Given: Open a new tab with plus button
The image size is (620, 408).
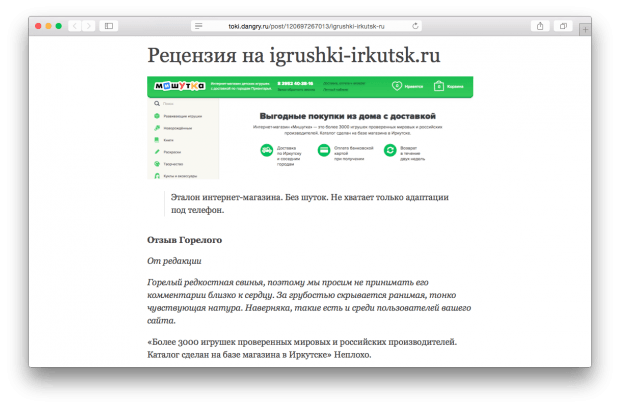Looking at the screenshot, I should click(x=583, y=25).
